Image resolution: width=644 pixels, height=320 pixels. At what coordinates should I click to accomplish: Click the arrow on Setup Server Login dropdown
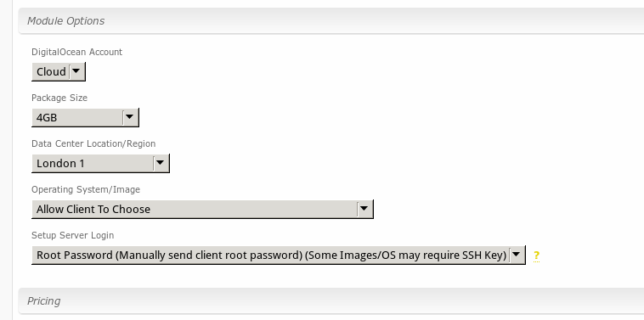point(516,255)
